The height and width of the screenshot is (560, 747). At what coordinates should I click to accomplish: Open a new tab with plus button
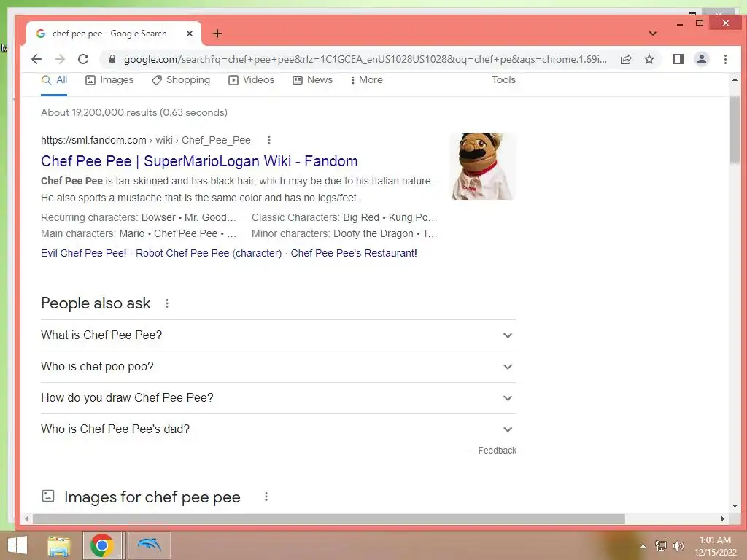[217, 34]
